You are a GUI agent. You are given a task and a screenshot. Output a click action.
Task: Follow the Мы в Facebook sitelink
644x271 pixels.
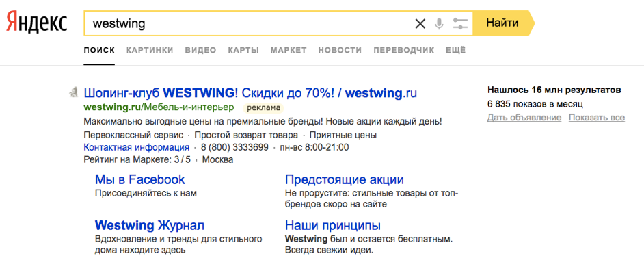(140, 180)
